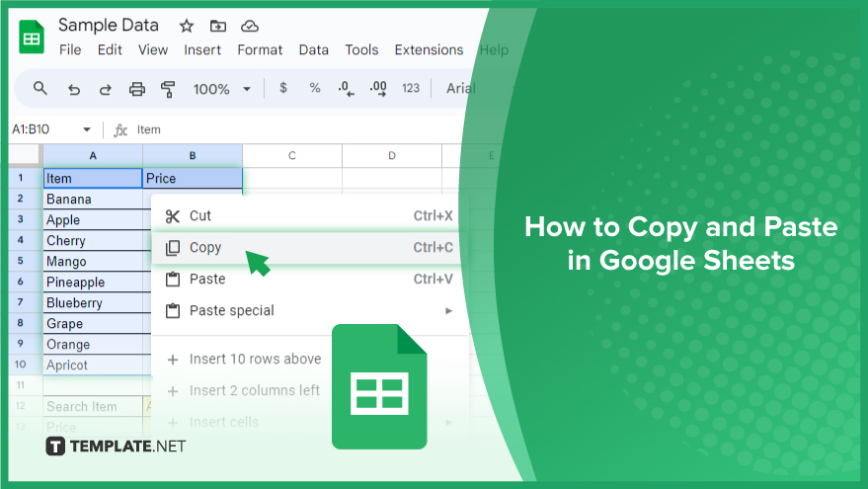Choose Insert cells from context menu
Screen dimensions: 868x489
[310, 422]
